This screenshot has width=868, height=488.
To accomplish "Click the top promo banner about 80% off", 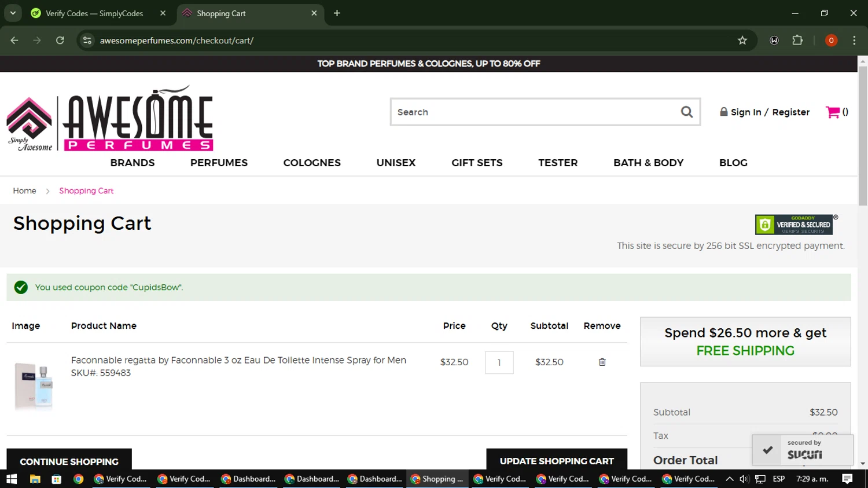I will 428,64.
